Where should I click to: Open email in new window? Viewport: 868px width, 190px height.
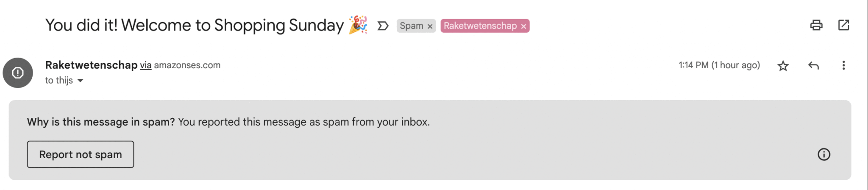click(843, 25)
